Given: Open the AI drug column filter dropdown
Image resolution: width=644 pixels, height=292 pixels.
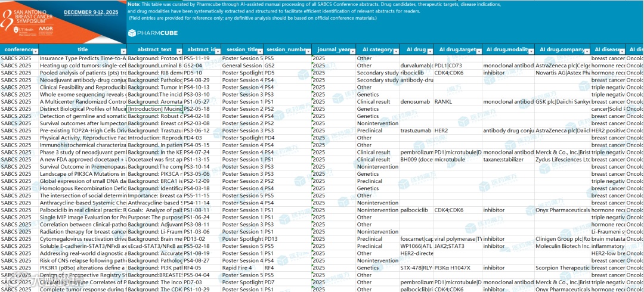Looking at the screenshot, I should point(430,51).
